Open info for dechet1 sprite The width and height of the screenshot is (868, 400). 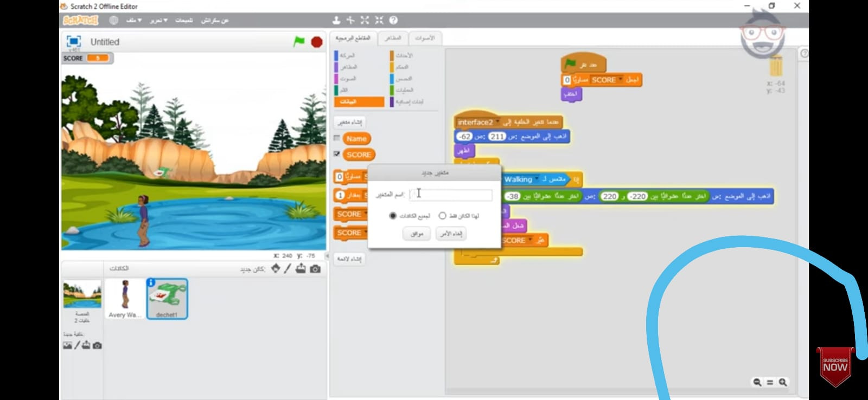(x=151, y=282)
